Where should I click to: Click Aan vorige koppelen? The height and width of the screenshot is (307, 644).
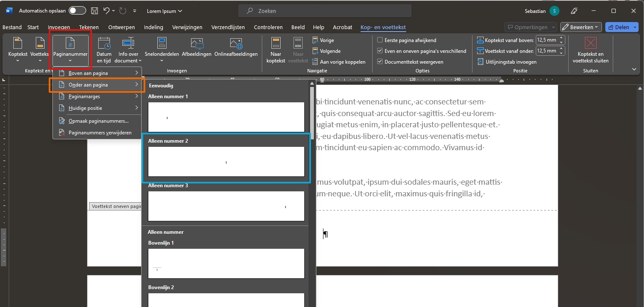(x=339, y=62)
